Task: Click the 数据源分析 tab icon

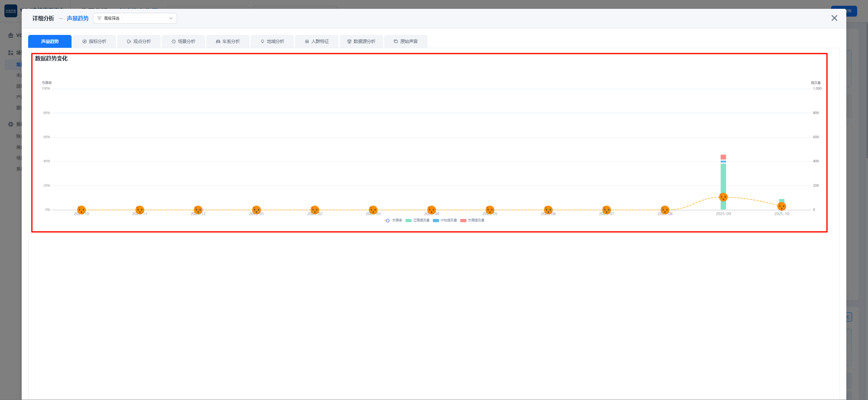Action: pyautogui.click(x=349, y=41)
